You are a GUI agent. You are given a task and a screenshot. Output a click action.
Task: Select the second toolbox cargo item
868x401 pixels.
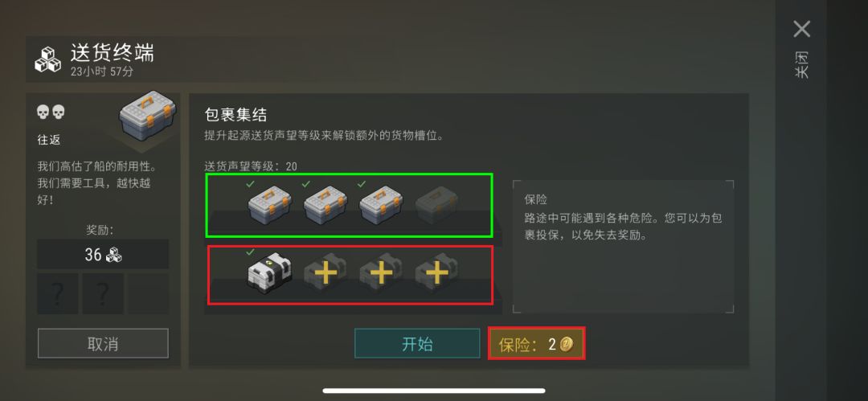click(x=325, y=204)
